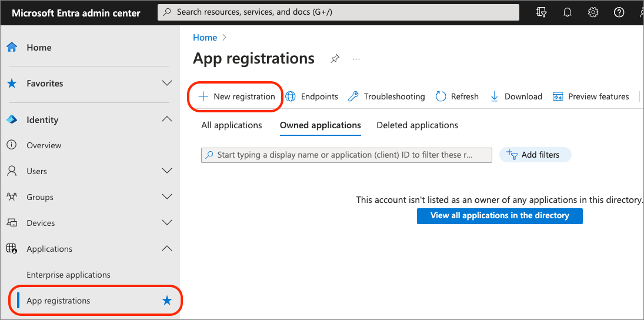The width and height of the screenshot is (644, 320).
Task: Click the Applications label in the sidebar
Action: coord(49,249)
